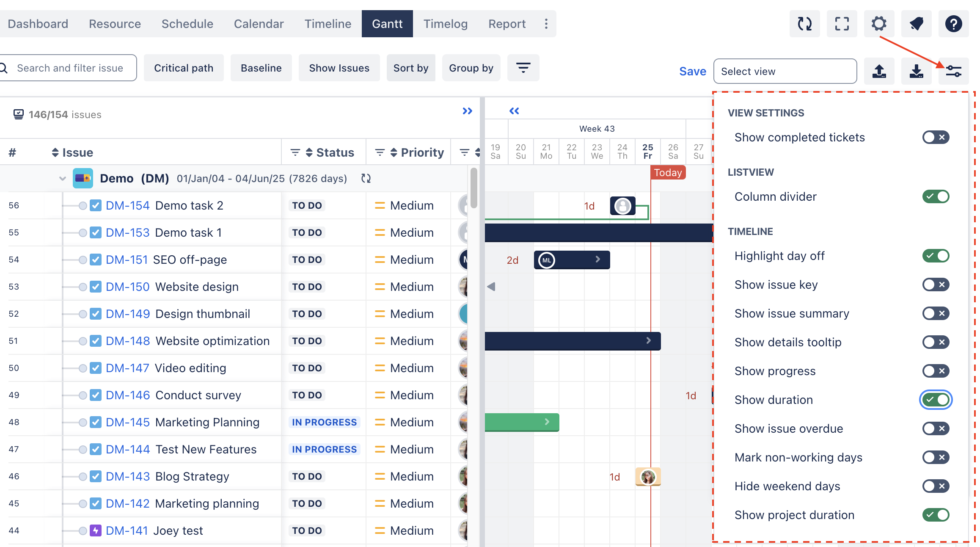Image resolution: width=980 pixels, height=547 pixels.
Task: Open the Select view dropdown
Action: [785, 71]
